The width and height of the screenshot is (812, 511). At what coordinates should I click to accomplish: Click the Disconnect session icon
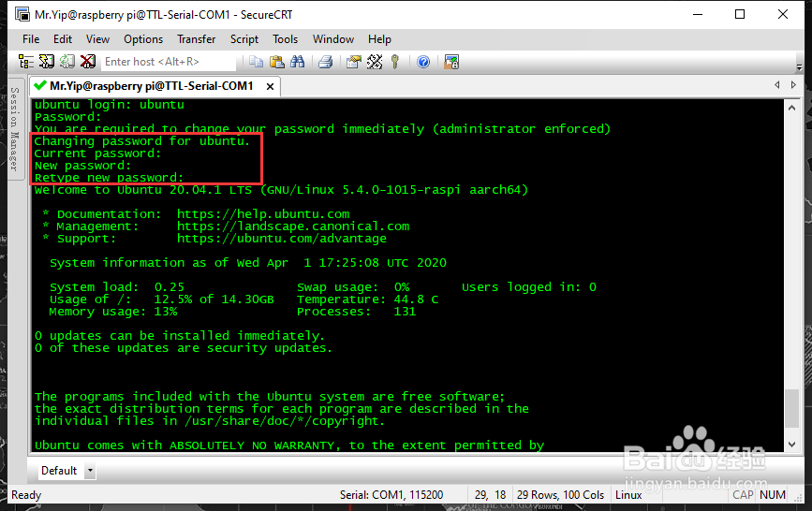click(88, 62)
